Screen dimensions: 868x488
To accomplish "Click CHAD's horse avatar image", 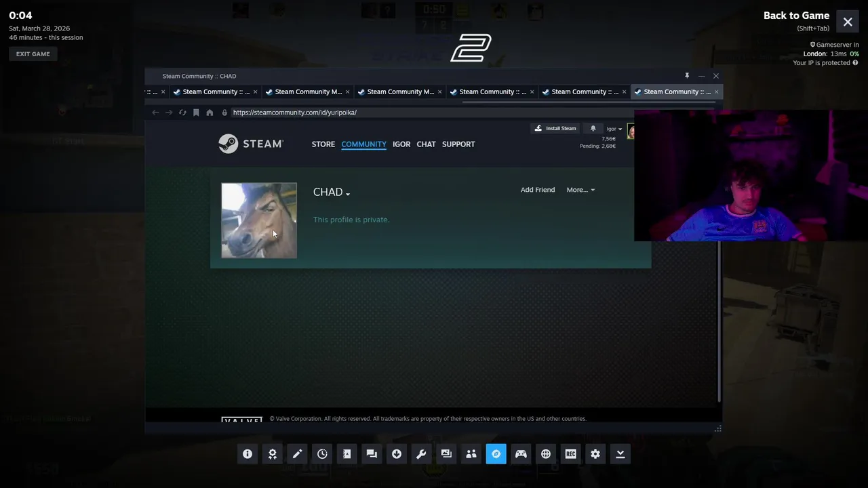I will pyautogui.click(x=259, y=220).
